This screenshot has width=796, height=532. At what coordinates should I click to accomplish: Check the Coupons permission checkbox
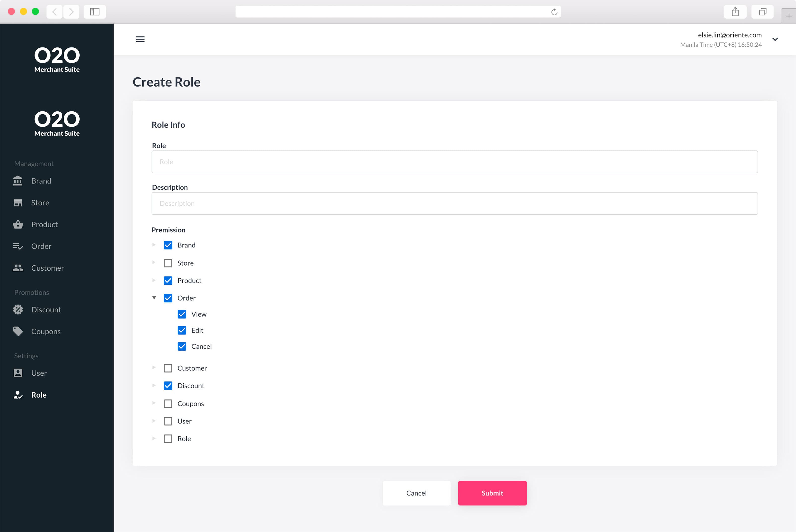(168, 404)
